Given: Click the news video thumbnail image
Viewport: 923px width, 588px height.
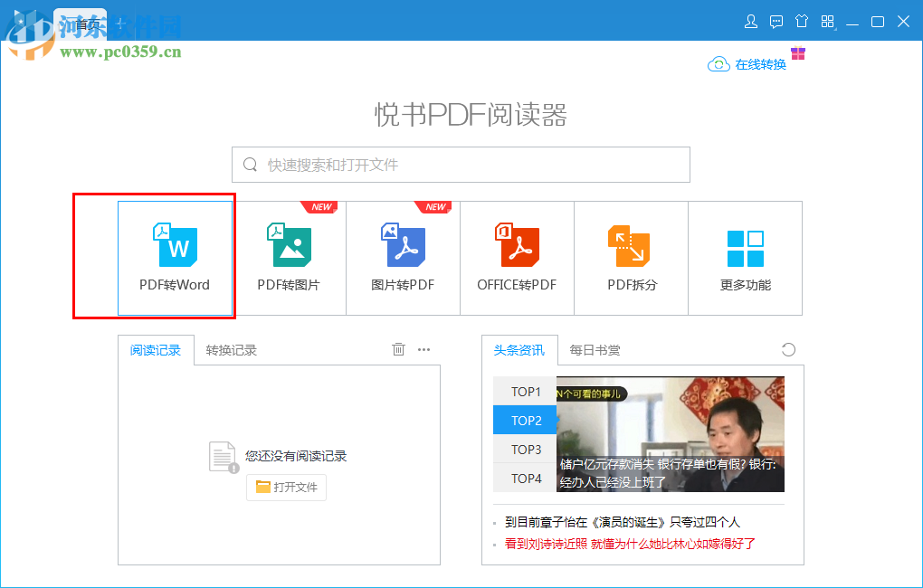Looking at the screenshot, I should pos(671,434).
